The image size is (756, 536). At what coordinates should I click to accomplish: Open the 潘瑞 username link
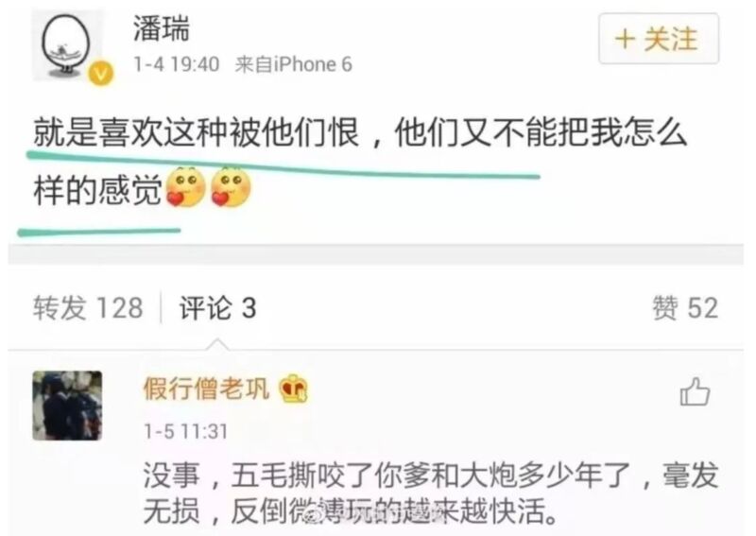tap(161, 28)
